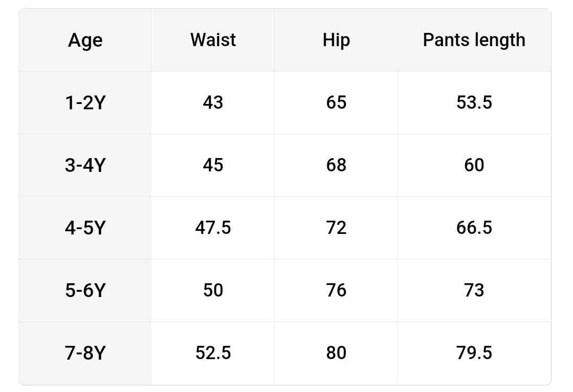Viewport: 573px width, 392px height.
Task: Select the 5-6Y age row label
Action: [x=85, y=290]
